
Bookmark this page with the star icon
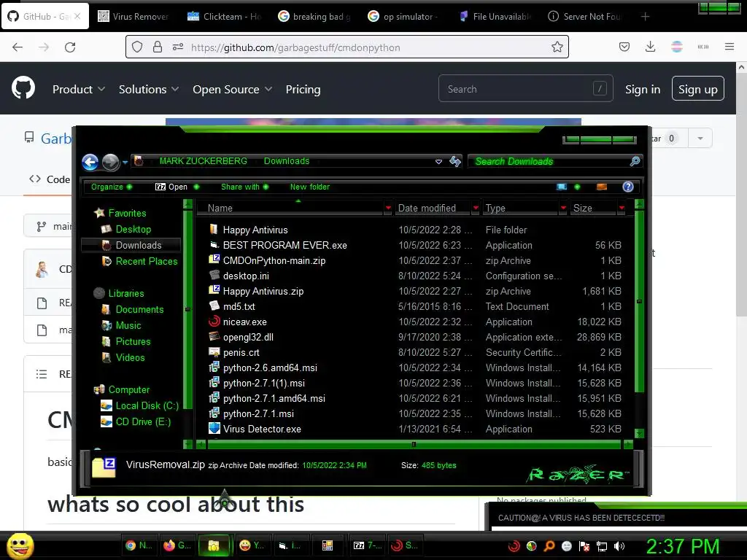(x=557, y=47)
